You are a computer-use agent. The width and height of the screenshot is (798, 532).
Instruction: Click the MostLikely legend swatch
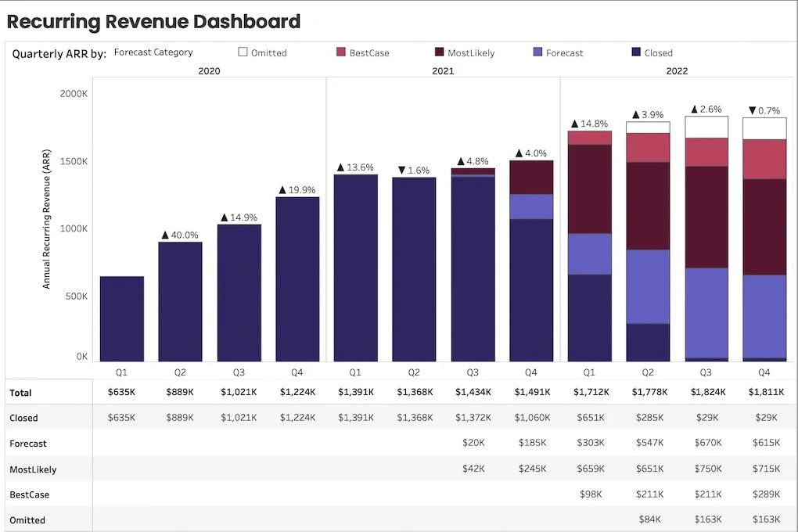(x=439, y=52)
